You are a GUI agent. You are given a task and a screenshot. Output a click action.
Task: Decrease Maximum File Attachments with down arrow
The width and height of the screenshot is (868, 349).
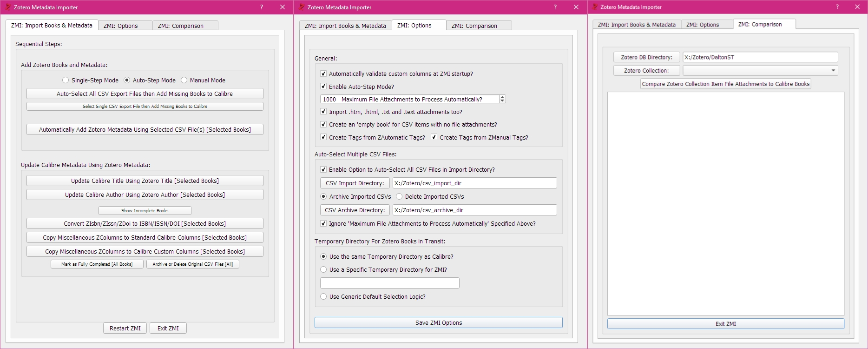click(502, 101)
